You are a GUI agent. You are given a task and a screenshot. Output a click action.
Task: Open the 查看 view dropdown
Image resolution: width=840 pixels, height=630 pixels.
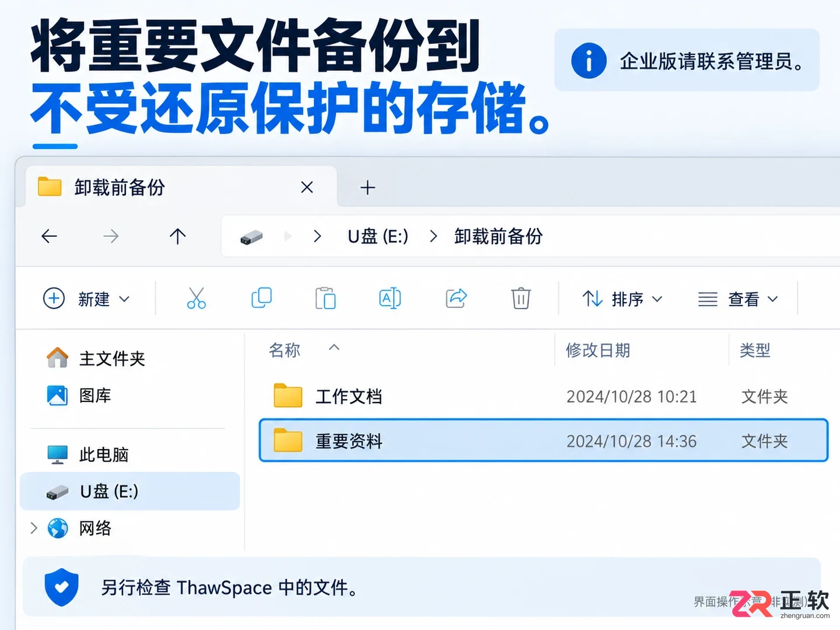click(738, 299)
